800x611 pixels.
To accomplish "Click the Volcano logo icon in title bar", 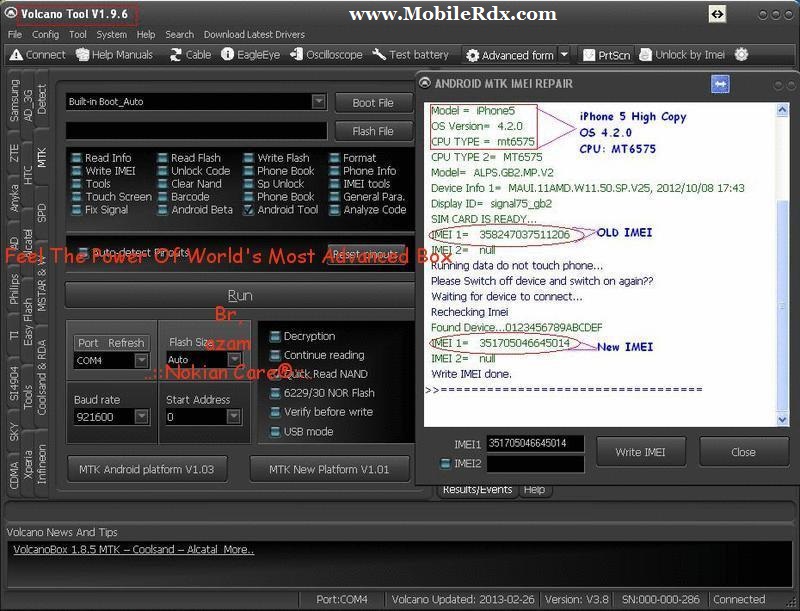I will click(x=10, y=14).
